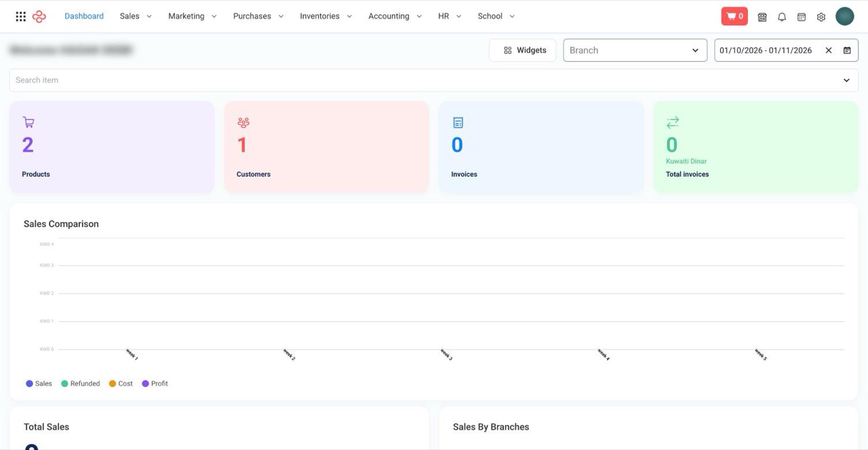Open the Branch dropdown

click(x=635, y=50)
